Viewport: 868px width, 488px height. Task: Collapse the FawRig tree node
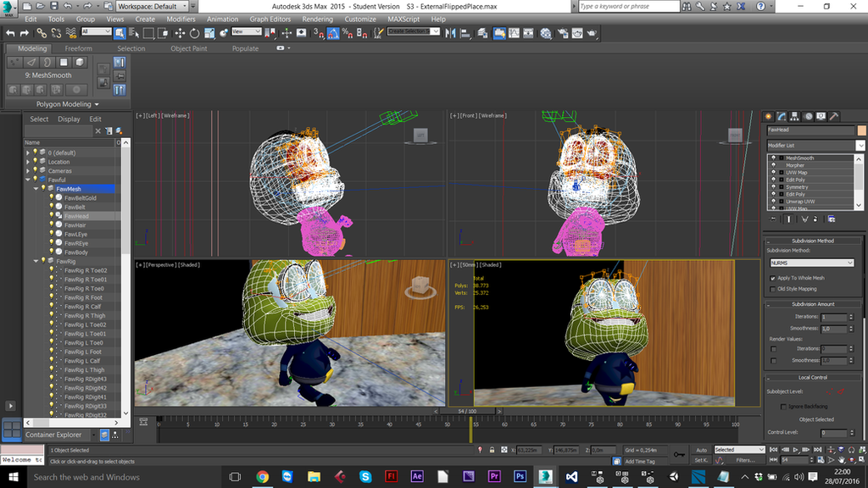tap(36, 261)
